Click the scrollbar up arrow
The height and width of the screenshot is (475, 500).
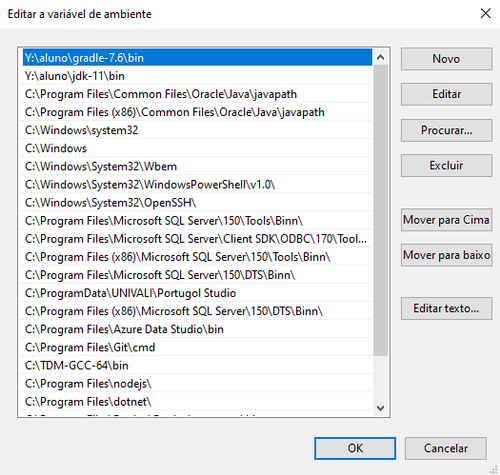coord(380,57)
